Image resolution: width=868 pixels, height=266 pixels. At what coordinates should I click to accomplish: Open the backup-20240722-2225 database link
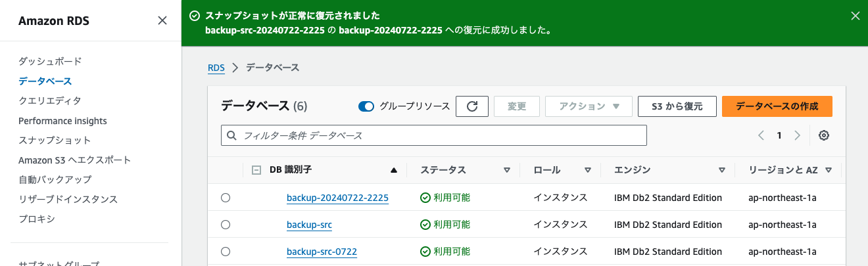click(x=337, y=198)
